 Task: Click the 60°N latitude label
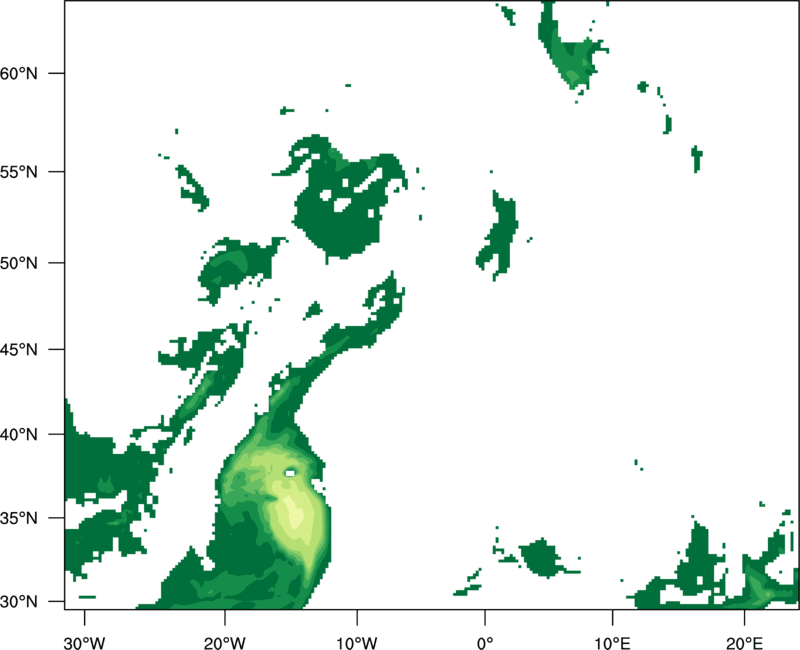[19, 73]
